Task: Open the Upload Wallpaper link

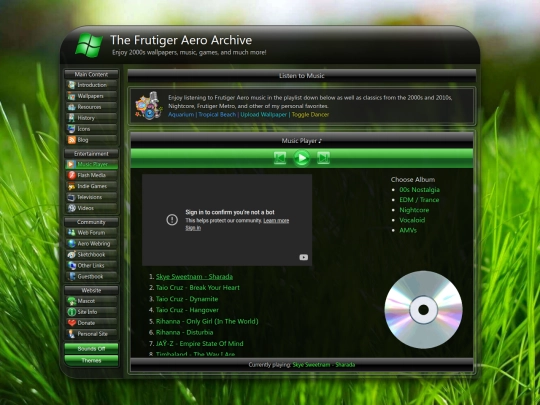Action: pyautogui.click(x=264, y=115)
